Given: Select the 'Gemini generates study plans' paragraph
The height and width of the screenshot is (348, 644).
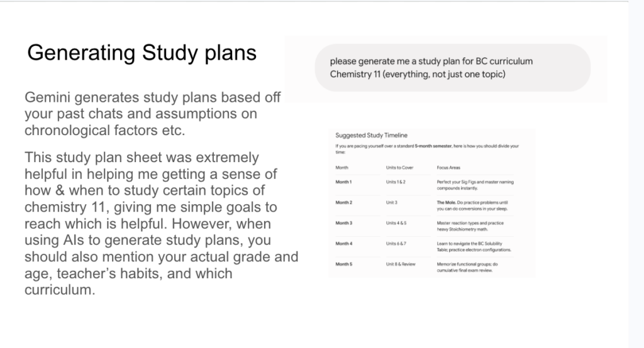Looking at the screenshot, I should 152,114.
